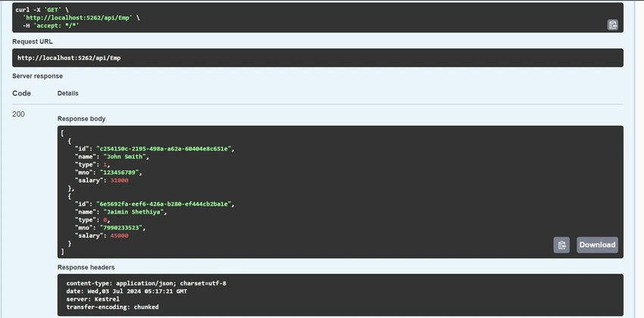644x318 pixels.
Task: Click the "John Smith" name value
Action: pos(125,156)
